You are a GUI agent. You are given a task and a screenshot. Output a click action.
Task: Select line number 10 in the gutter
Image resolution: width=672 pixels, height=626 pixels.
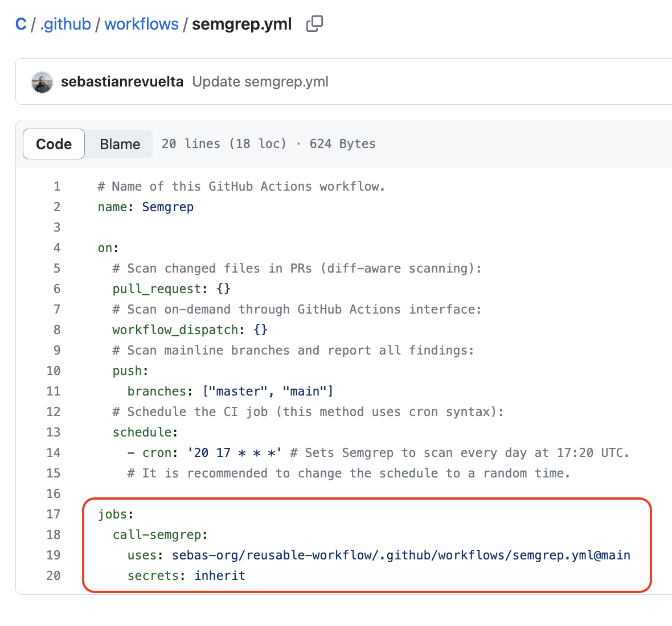click(x=54, y=371)
